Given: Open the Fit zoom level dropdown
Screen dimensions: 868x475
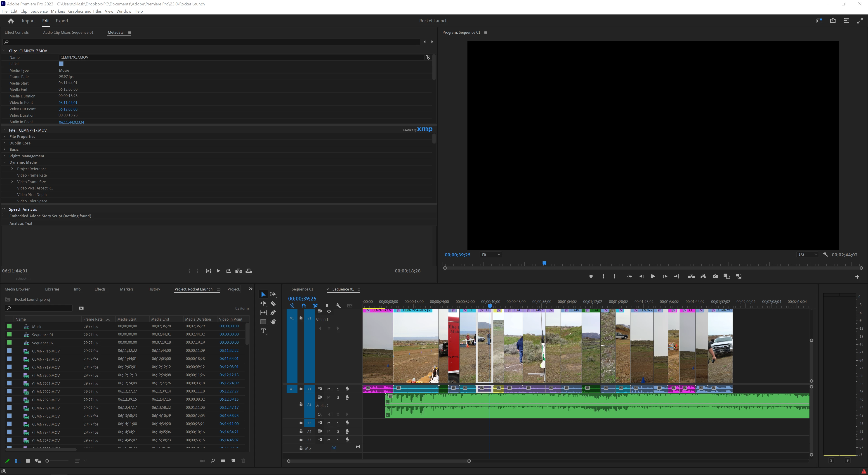Looking at the screenshot, I should (491, 255).
